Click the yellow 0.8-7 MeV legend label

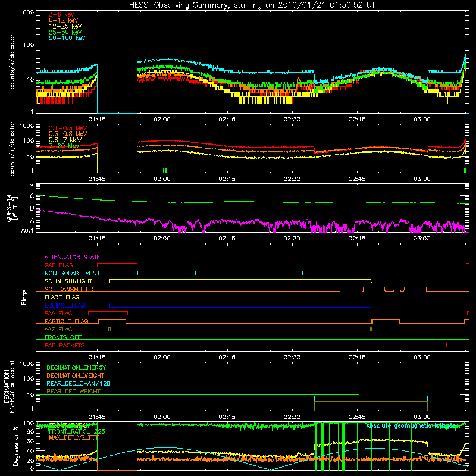pos(65,140)
